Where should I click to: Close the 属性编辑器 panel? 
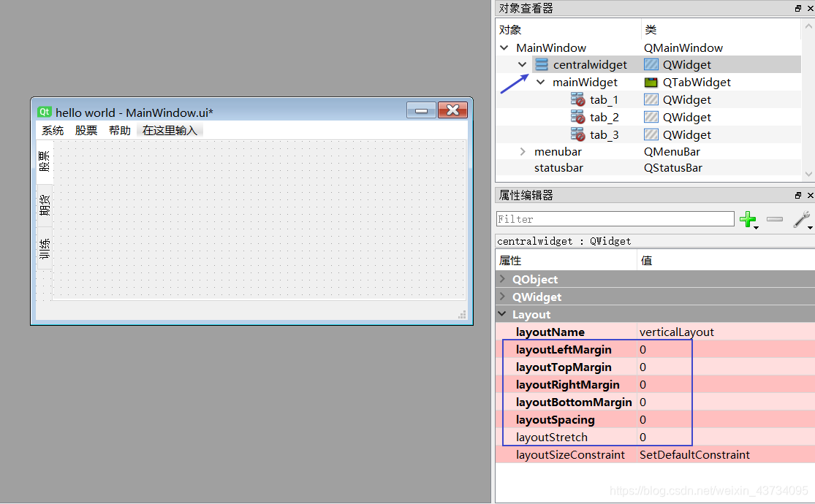pos(810,195)
